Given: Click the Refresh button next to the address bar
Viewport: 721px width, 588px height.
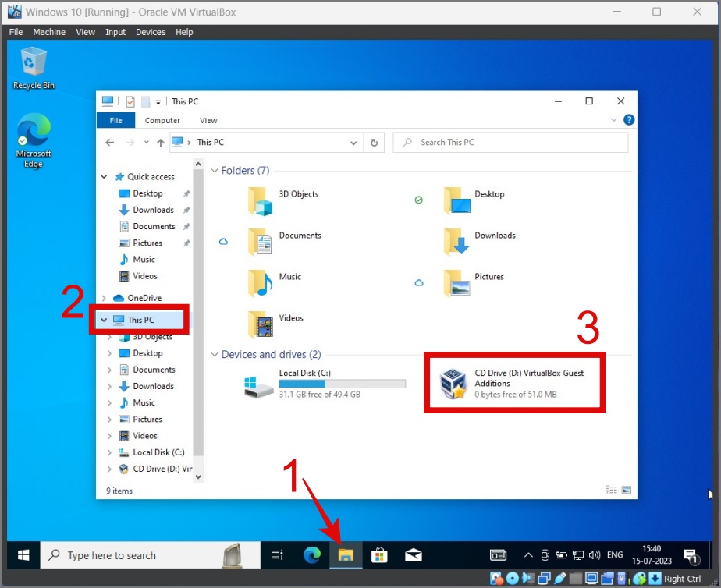Looking at the screenshot, I should [373, 143].
